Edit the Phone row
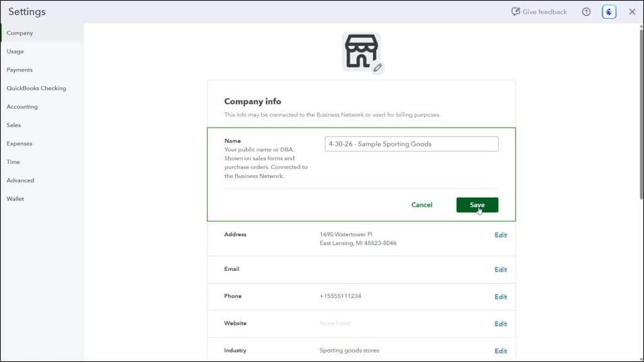Image resolution: width=644 pixels, height=362 pixels. click(501, 297)
